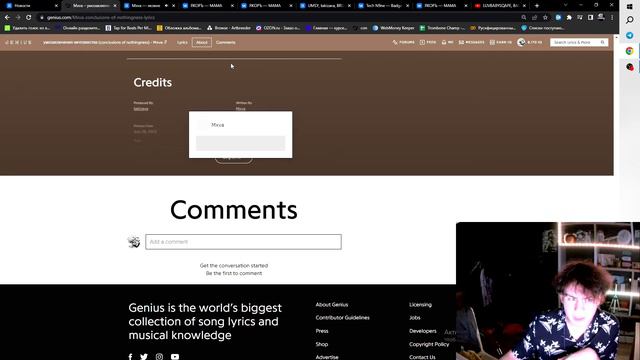Open the Feed in the Genius header
Viewport: 640px width, 360px height.
[x=428, y=42]
